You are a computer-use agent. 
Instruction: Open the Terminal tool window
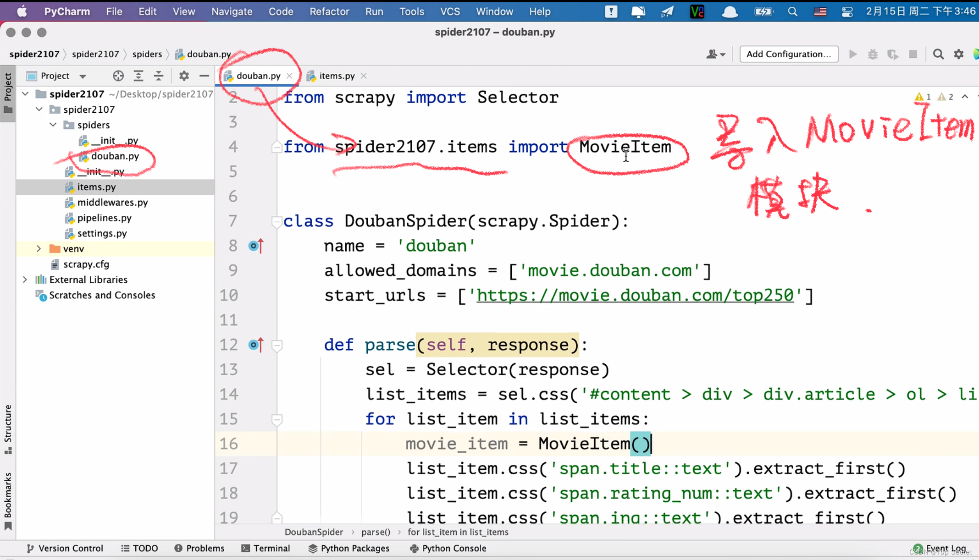[266, 548]
